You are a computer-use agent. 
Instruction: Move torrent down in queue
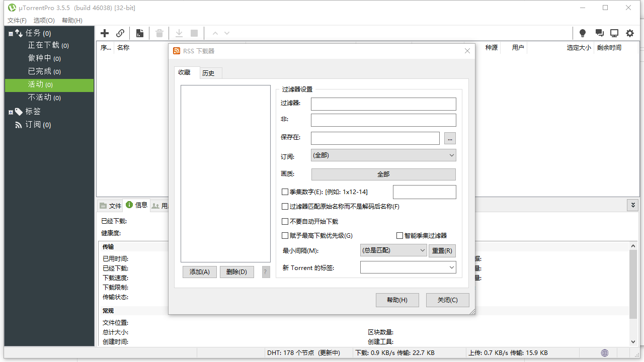click(227, 33)
